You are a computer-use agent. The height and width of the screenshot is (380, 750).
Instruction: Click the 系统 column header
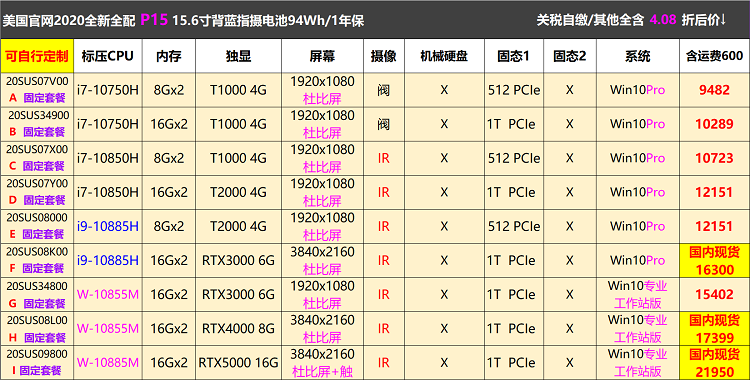point(638,56)
